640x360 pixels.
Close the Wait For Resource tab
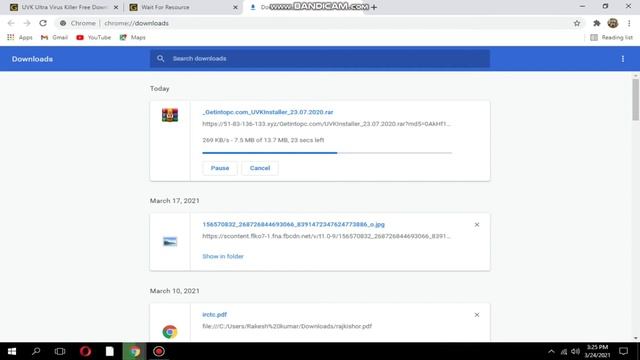click(236, 7)
